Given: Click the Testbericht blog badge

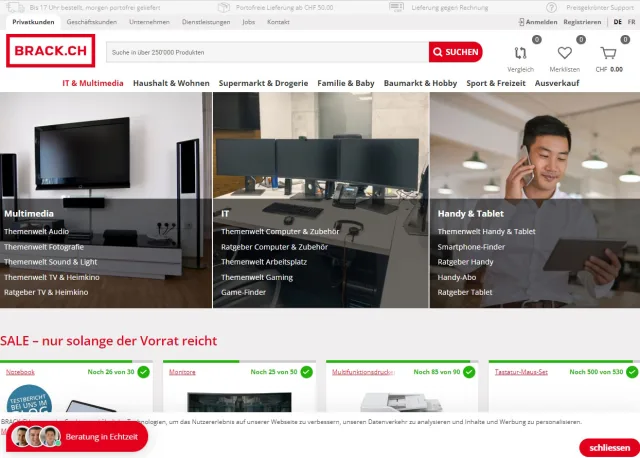Looking at the screenshot, I should coord(29,398).
